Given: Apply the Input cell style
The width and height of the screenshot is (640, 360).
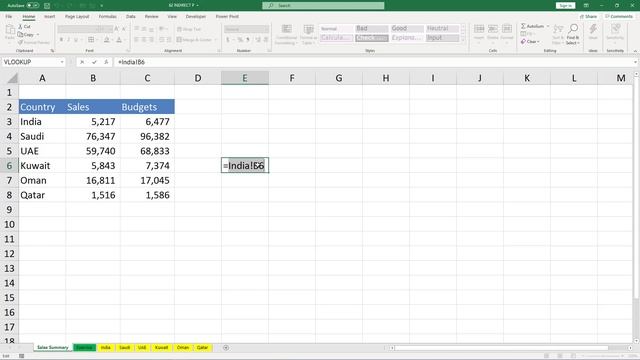Looking at the screenshot, I should pos(442,38).
